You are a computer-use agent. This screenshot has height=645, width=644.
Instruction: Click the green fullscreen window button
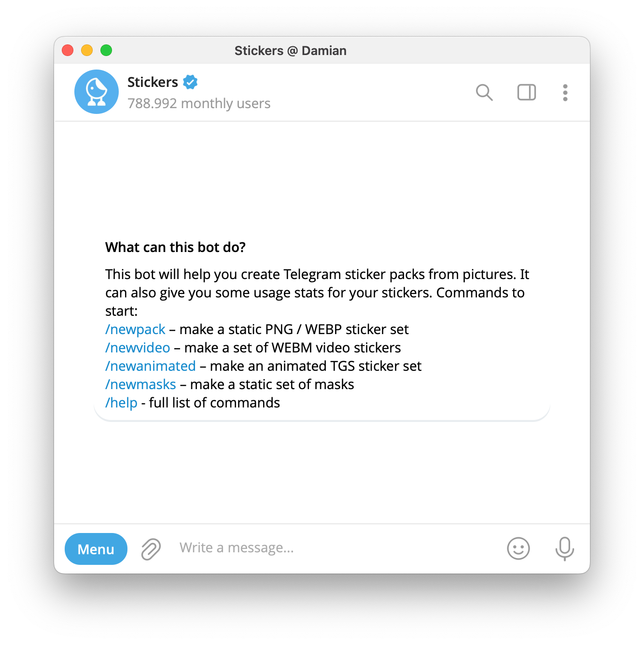pyautogui.click(x=106, y=50)
